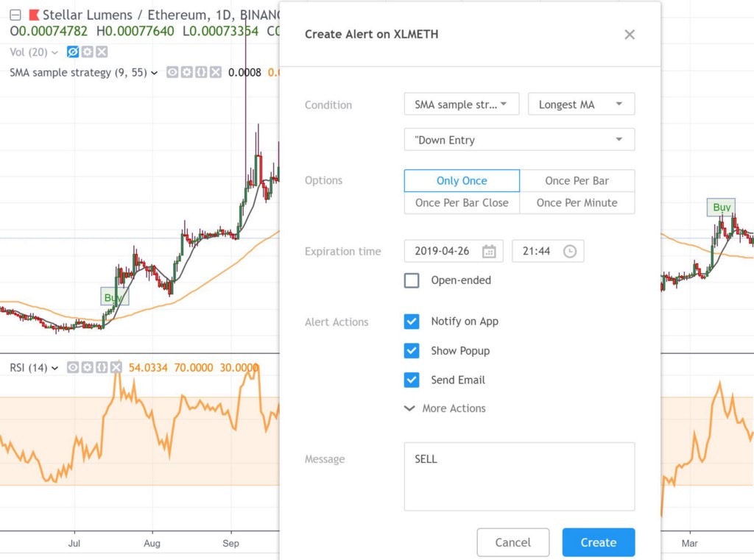Toggle Vol (20) visibility eye icon

[x=73, y=52]
